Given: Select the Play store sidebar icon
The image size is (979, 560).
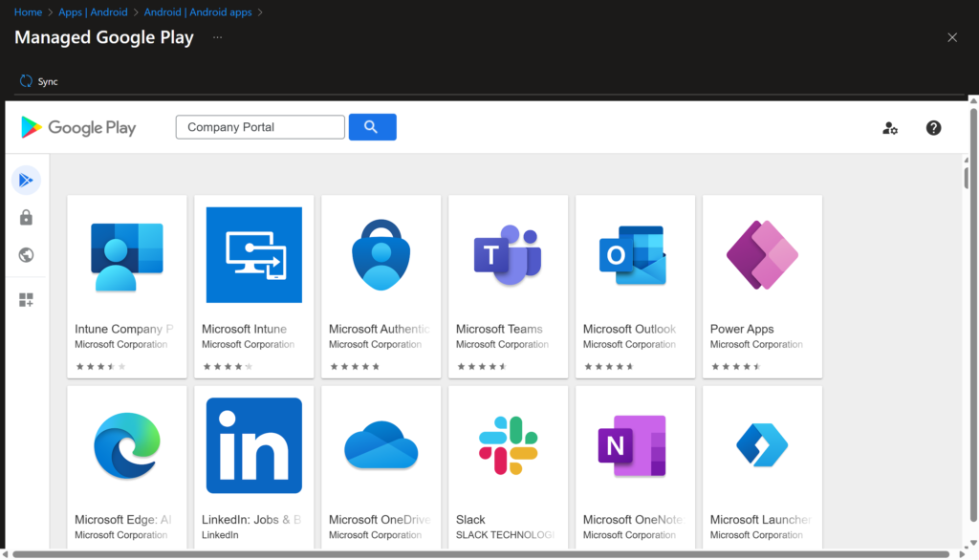Looking at the screenshot, I should [26, 181].
